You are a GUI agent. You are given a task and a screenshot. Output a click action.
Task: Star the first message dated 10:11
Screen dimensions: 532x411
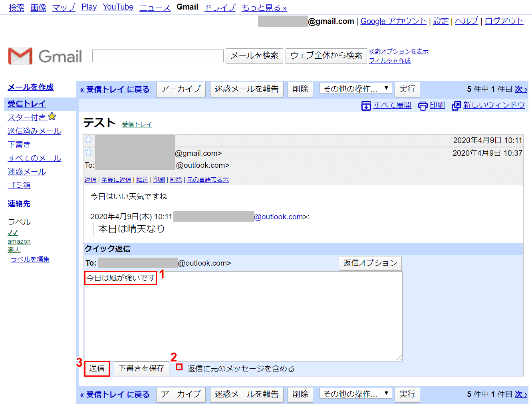point(89,139)
